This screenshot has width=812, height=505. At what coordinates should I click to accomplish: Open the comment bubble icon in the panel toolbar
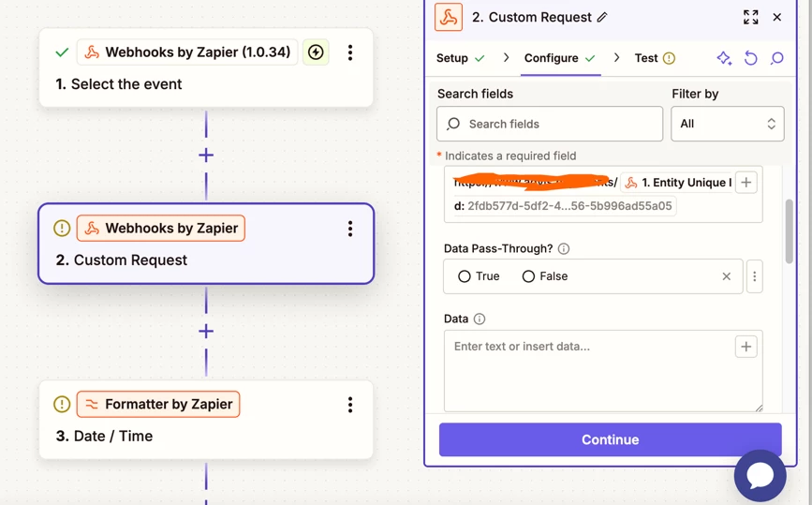776,58
